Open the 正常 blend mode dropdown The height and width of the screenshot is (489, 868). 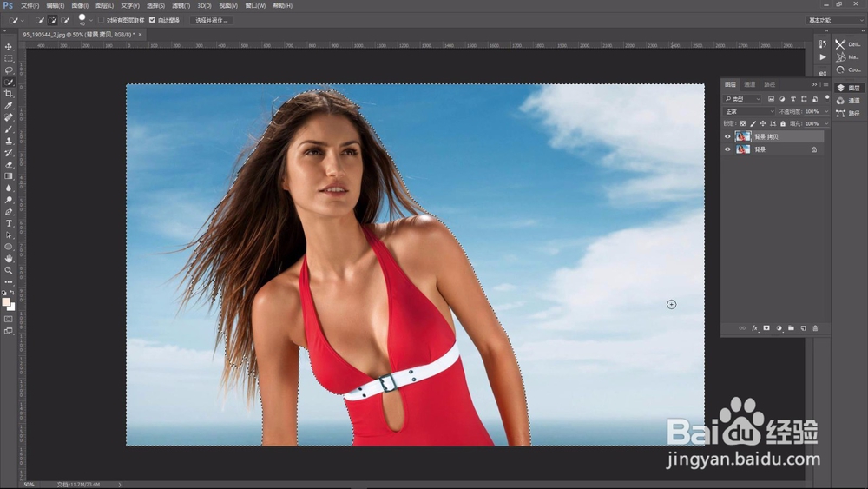750,111
